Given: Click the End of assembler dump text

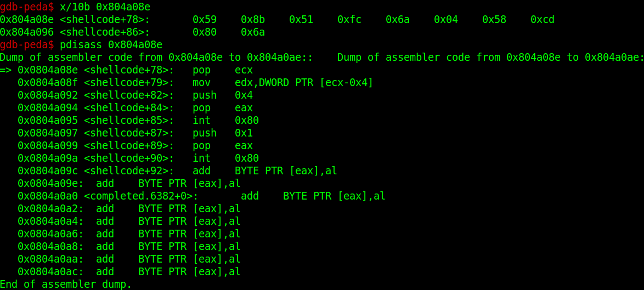Looking at the screenshot, I should (x=66, y=285).
